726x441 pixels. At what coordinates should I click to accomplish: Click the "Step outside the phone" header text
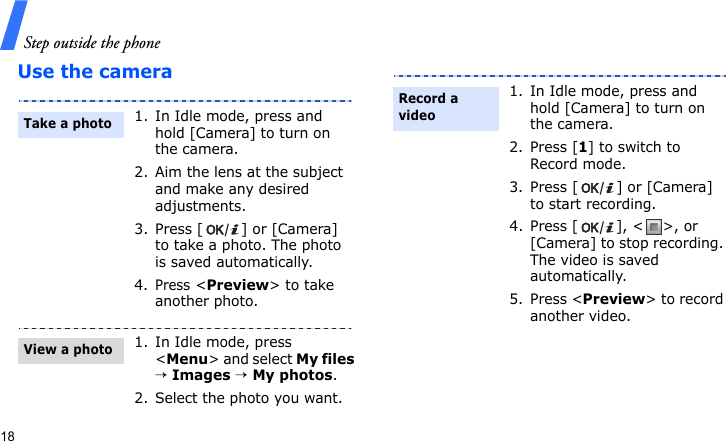[x=91, y=42]
